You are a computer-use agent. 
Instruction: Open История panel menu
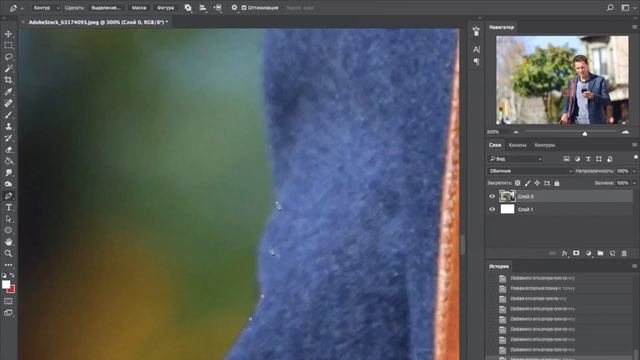[634, 266]
